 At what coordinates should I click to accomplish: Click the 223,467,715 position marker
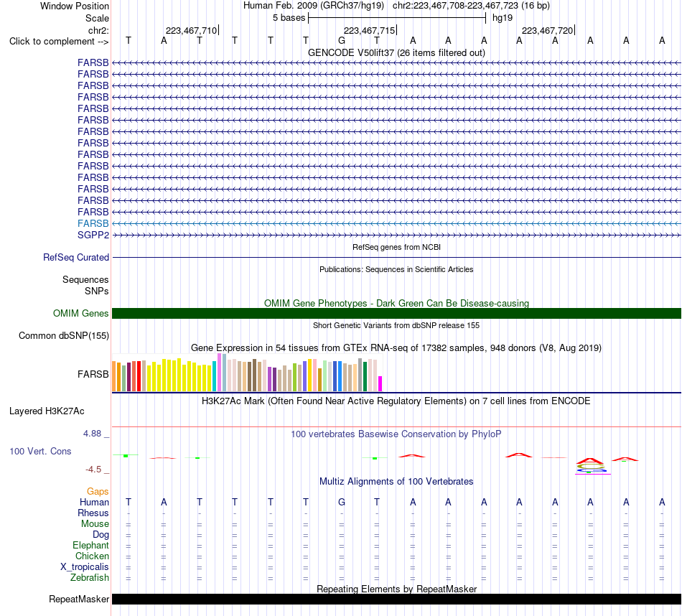coord(370,30)
